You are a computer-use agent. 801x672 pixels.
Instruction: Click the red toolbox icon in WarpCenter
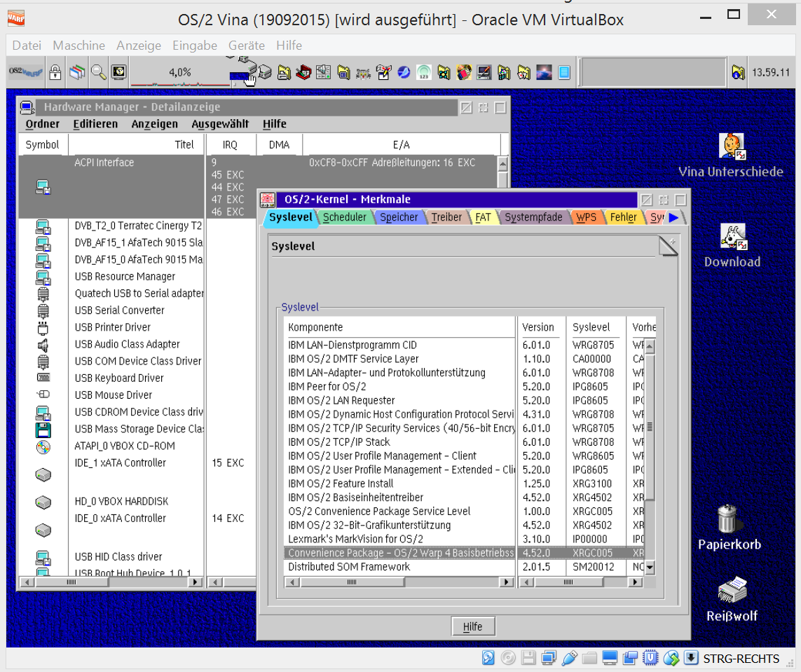tap(303, 72)
